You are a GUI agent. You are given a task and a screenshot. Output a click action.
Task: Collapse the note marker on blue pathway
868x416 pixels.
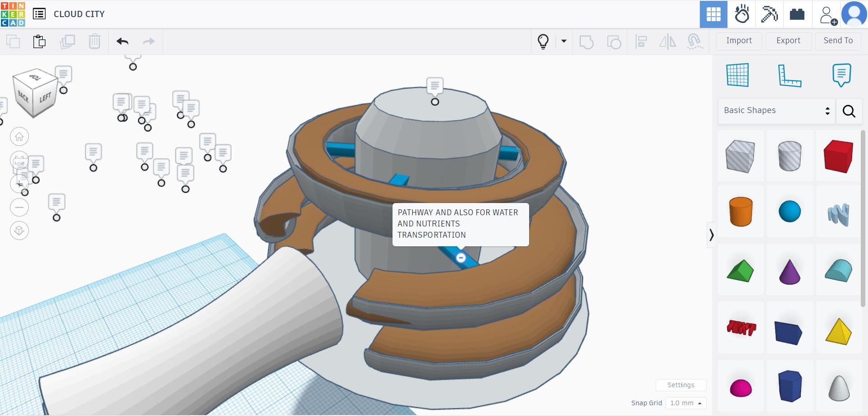[x=461, y=258]
